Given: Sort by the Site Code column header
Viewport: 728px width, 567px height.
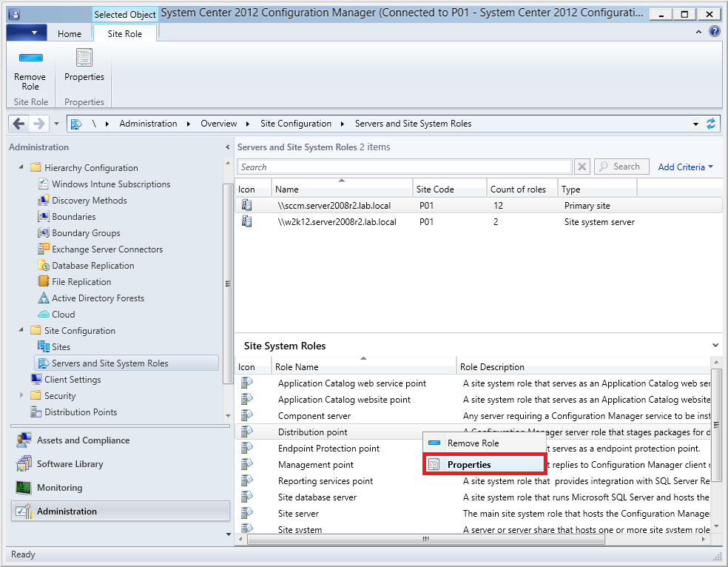Looking at the screenshot, I should click(x=449, y=189).
